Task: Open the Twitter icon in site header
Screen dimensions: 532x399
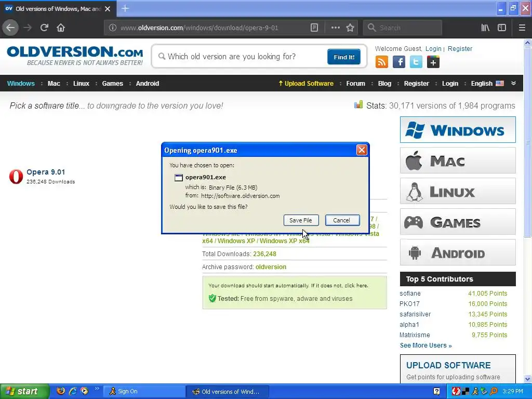Action: coord(416,62)
